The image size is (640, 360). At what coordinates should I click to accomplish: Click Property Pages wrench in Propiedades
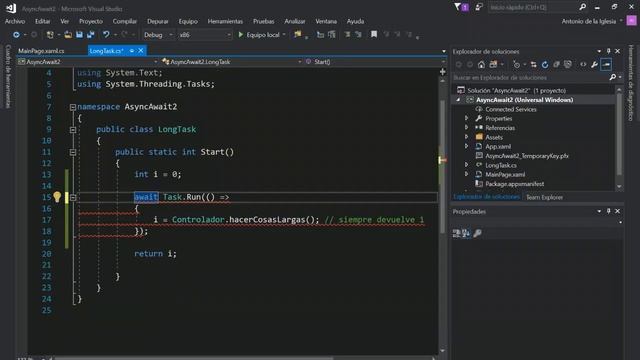[x=477, y=233]
